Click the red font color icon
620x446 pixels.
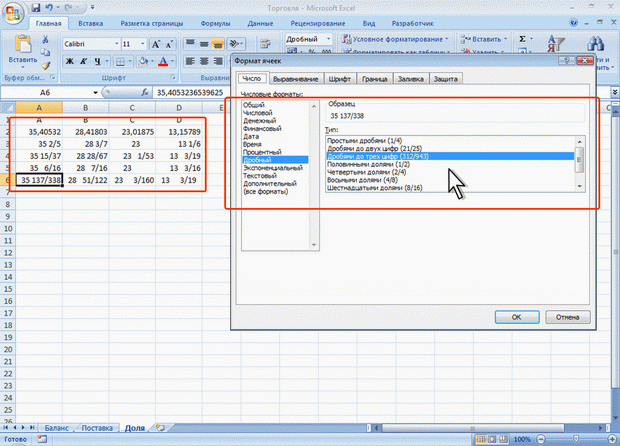tap(163, 61)
